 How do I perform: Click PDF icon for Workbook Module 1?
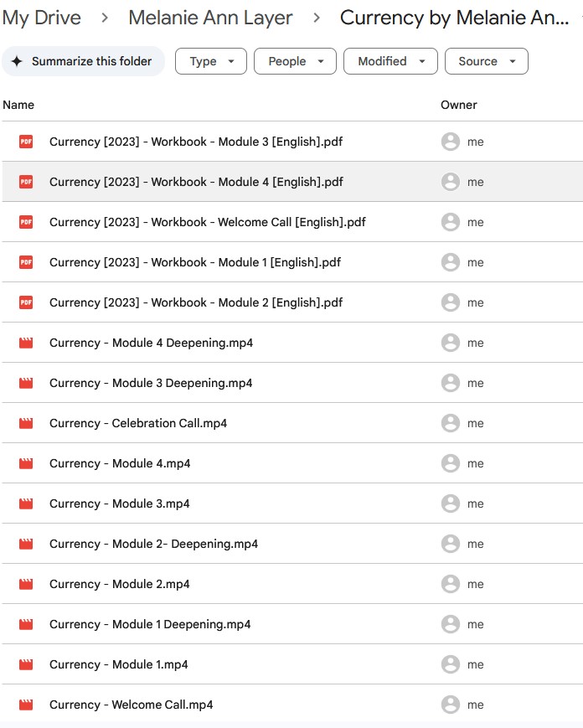(x=26, y=262)
